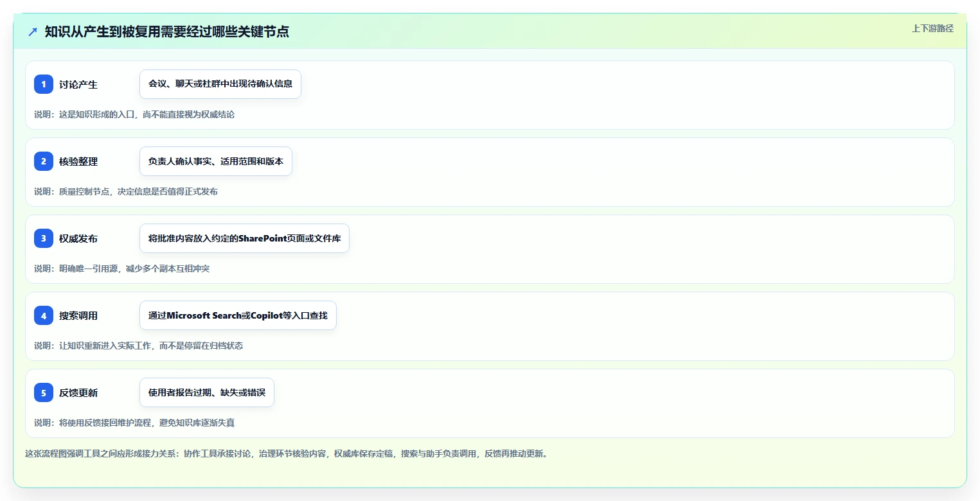This screenshot has width=980, height=501.
Task: Click the note 这是知识形成的入口，尚不能直接视为权威结论
Action: (147, 114)
